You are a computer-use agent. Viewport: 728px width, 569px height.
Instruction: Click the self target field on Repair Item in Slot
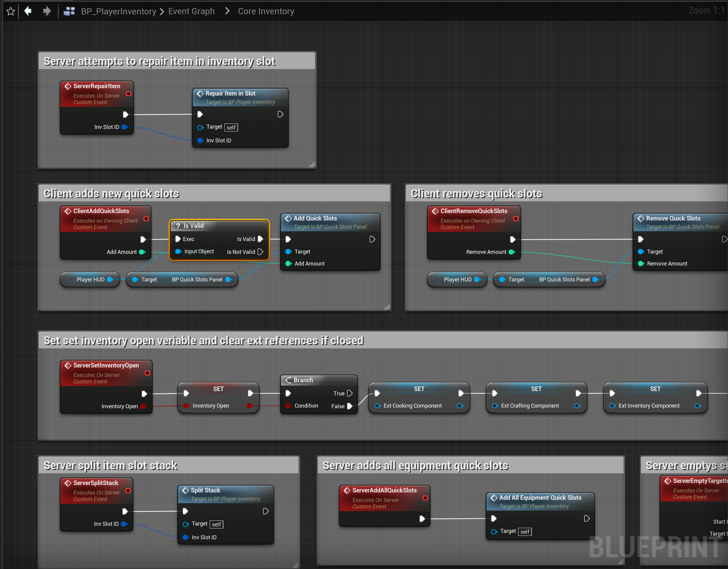pyautogui.click(x=231, y=127)
